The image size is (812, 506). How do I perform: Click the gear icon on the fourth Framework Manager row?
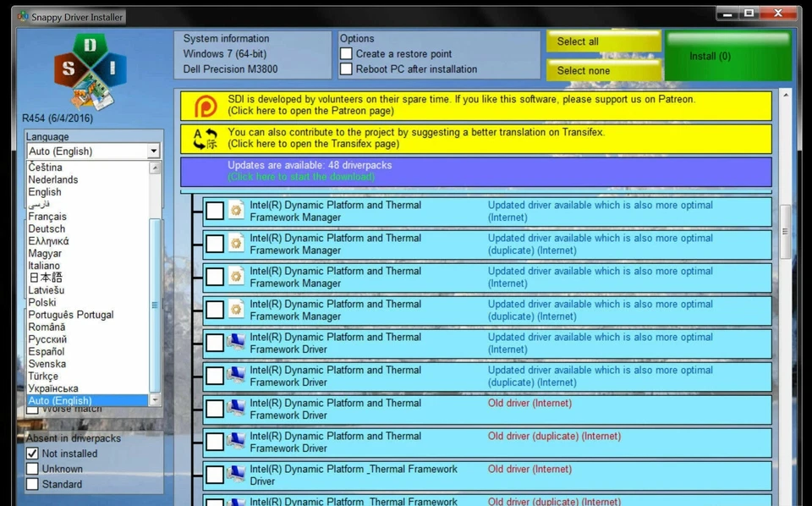tap(235, 310)
